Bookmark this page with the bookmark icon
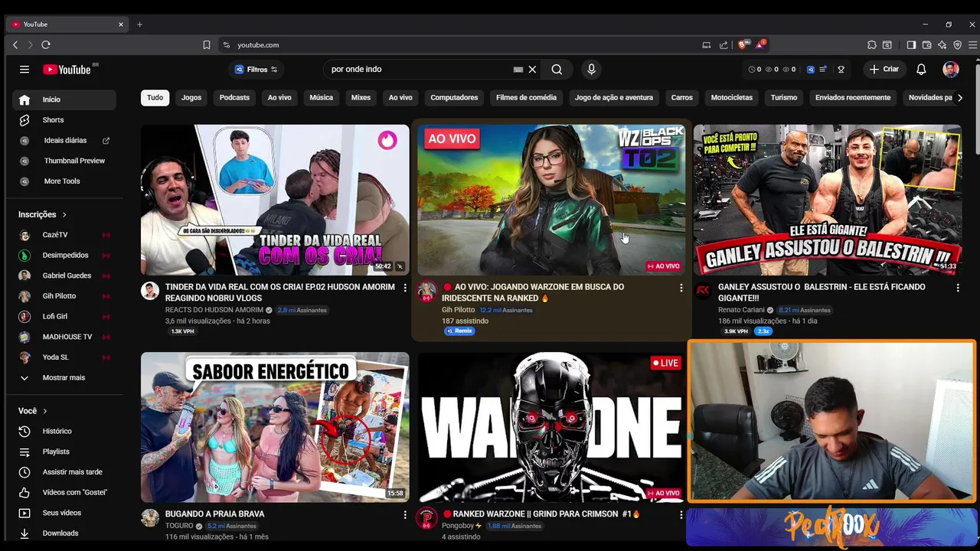The image size is (980, 551). (207, 45)
